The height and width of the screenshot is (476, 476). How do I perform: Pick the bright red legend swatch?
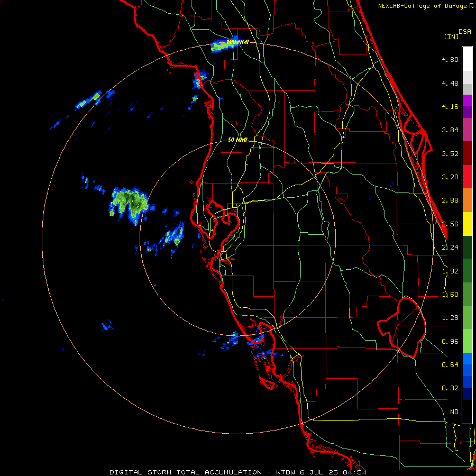pyautogui.click(x=467, y=177)
